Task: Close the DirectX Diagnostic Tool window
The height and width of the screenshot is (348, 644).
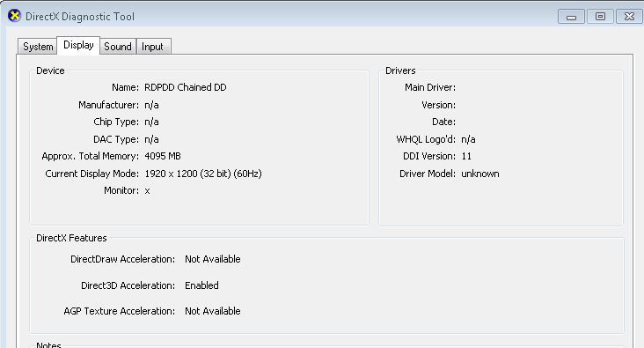Action: tap(629, 17)
